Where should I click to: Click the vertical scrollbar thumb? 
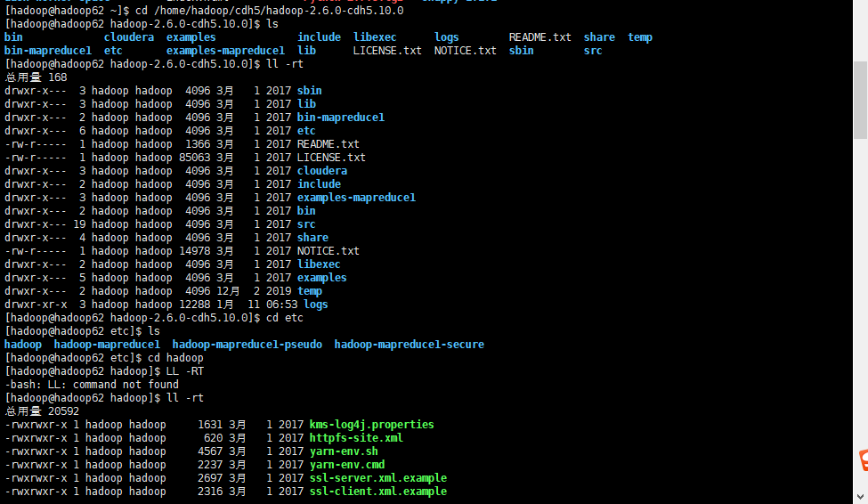tap(860, 100)
